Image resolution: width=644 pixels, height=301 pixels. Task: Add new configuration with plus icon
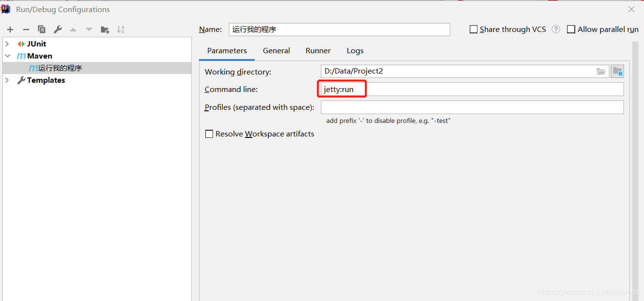(x=10, y=30)
